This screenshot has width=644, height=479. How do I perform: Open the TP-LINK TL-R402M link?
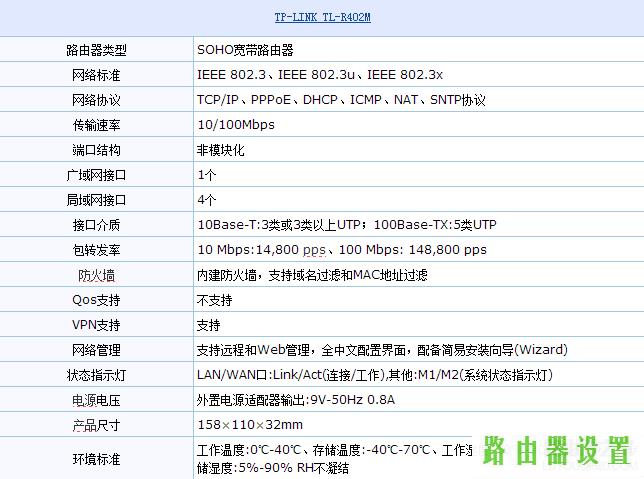pyautogui.click(x=322, y=17)
